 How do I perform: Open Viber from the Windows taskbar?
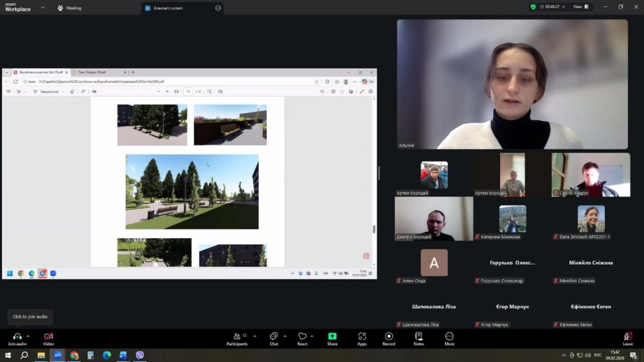140,355
